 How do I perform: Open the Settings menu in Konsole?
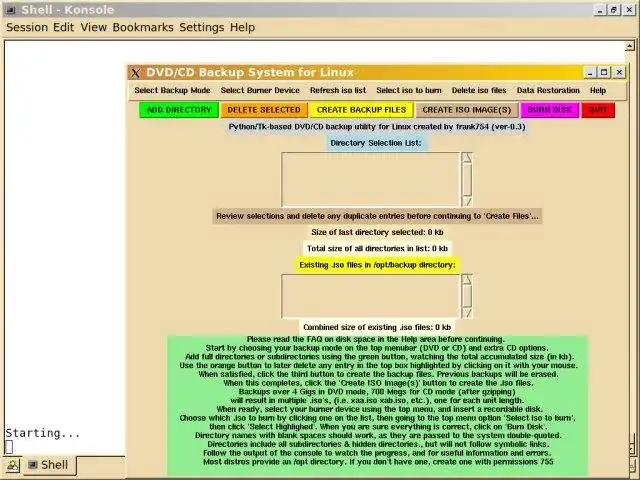(x=202, y=27)
